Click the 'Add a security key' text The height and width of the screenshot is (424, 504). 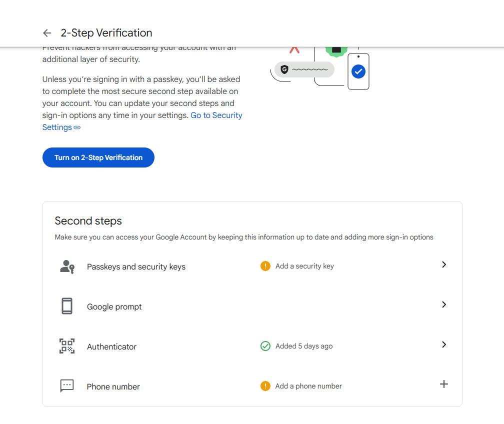click(304, 266)
